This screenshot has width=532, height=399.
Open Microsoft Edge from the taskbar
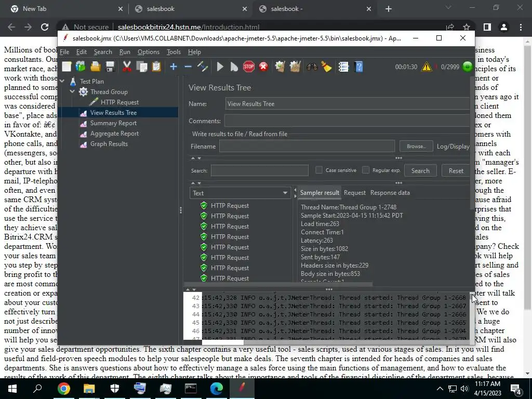click(x=217, y=389)
